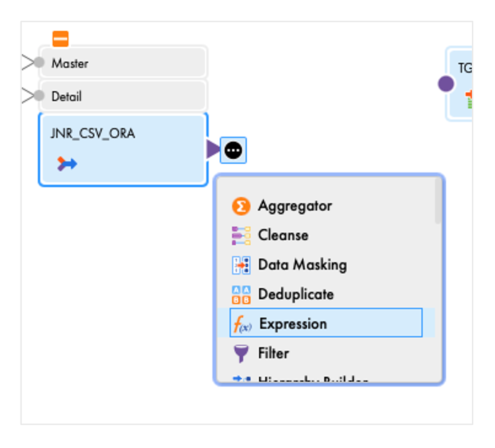Viewport: 495px width, 448px height.
Task: Click the purple output port arrow
Action: click(213, 150)
